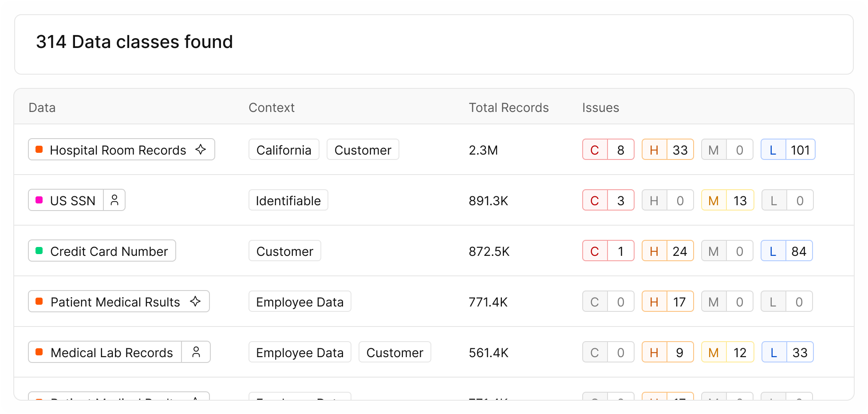Click sparkle icon on Patient Medical Rsults
The height and width of the screenshot is (414, 868).
[195, 301]
